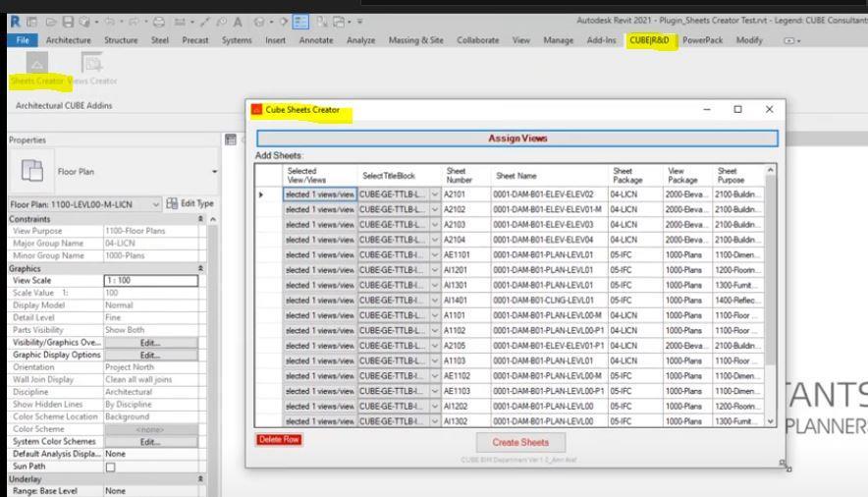
Task: Click the Switch Windows icon
Action: pyautogui.click(x=338, y=23)
